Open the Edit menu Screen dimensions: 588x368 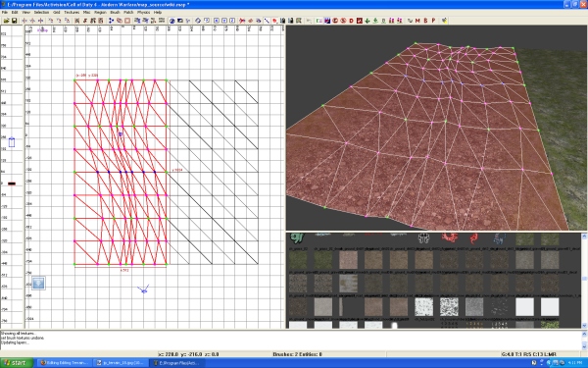(15, 13)
